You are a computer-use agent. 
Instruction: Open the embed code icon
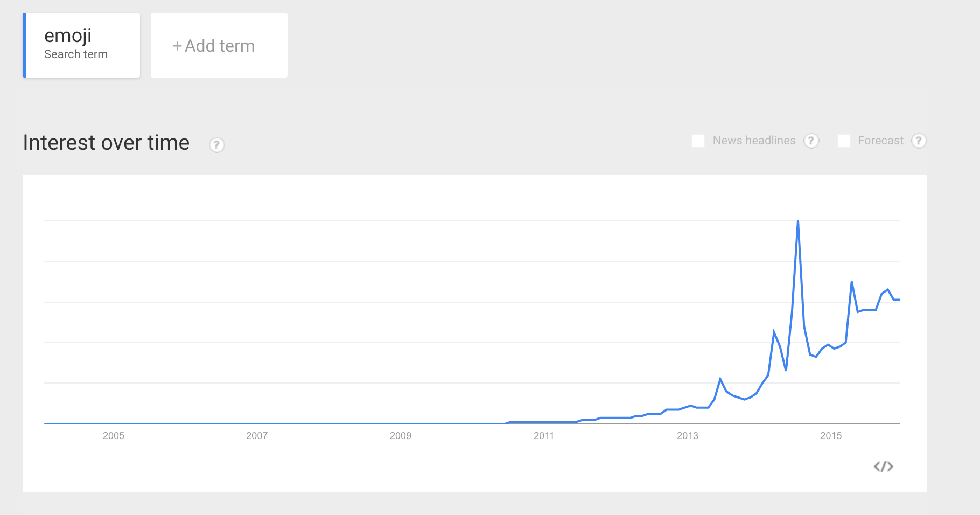(883, 467)
